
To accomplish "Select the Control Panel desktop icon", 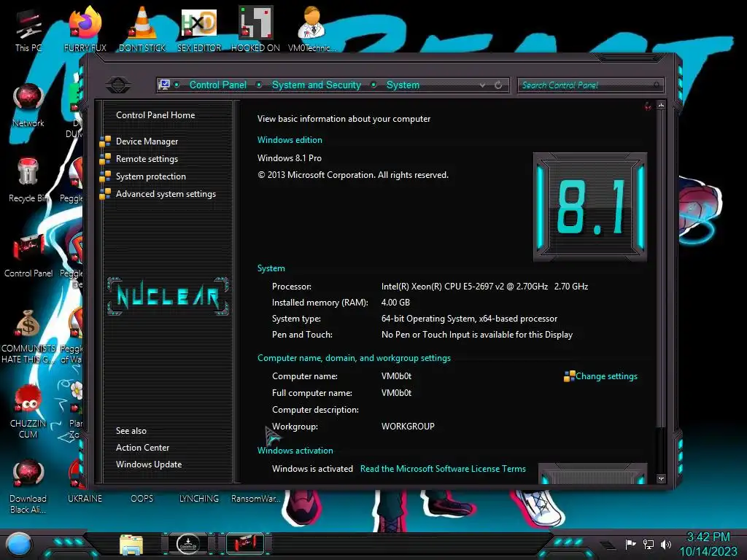I will (28, 256).
